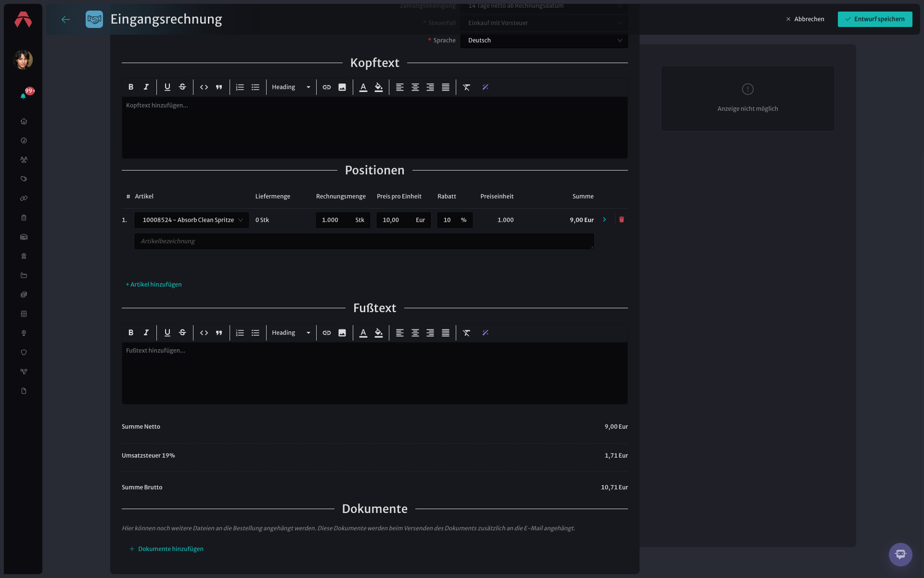924x578 pixels.
Task: Insert bullet list in Kopftext editor
Action: (x=256, y=87)
